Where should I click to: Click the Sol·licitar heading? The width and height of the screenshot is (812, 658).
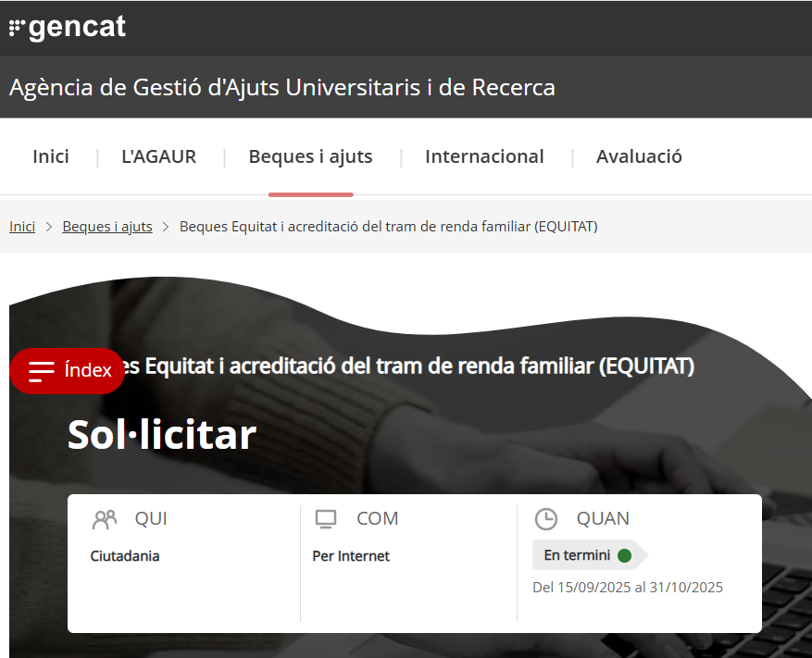point(161,435)
